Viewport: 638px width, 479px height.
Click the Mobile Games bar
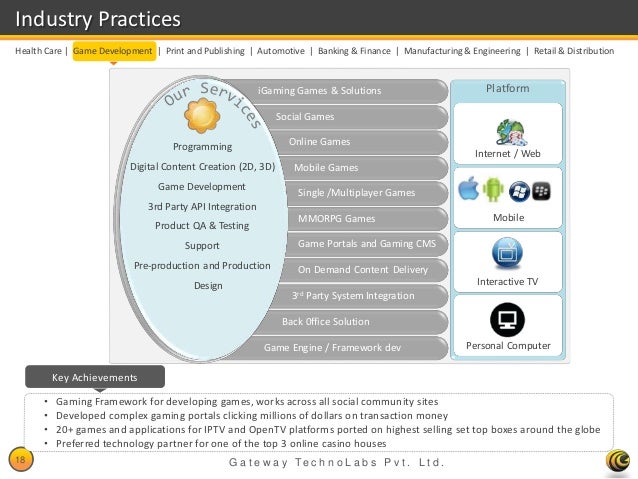(363, 168)
